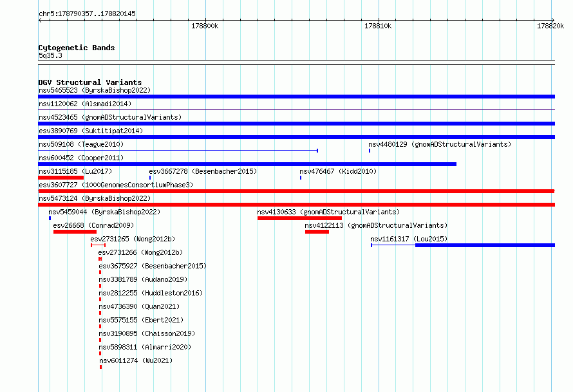
Task: Open the nsv4480129 gnomAD variant label
Action: click(x=440, y=144)
